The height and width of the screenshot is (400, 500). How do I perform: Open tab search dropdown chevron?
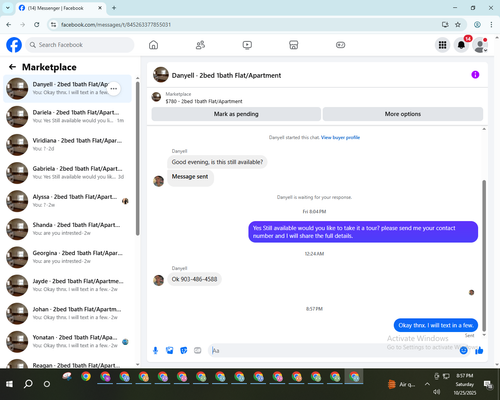pos(8,8)
